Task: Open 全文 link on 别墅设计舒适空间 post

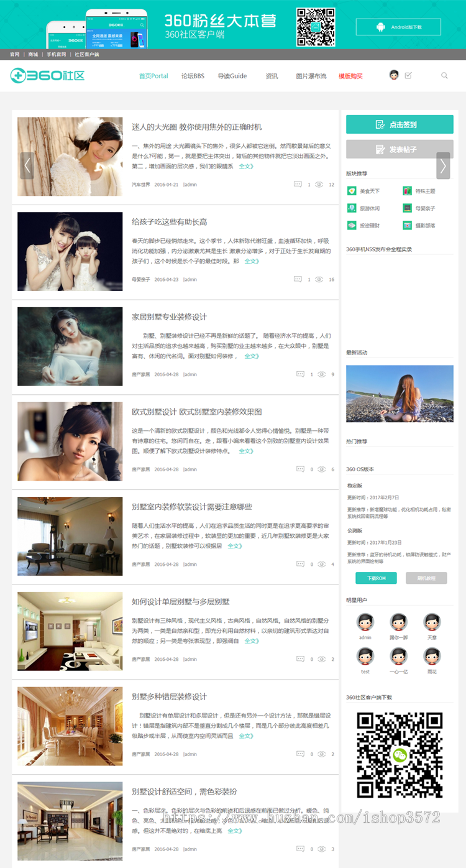Action: tap(235, 831)
